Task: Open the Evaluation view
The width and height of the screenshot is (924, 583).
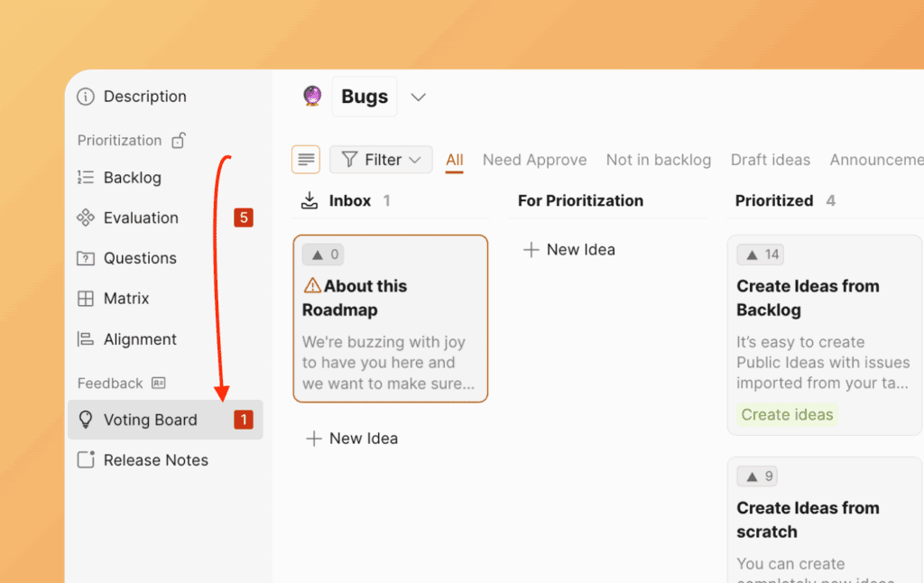Action: (140, 217)
